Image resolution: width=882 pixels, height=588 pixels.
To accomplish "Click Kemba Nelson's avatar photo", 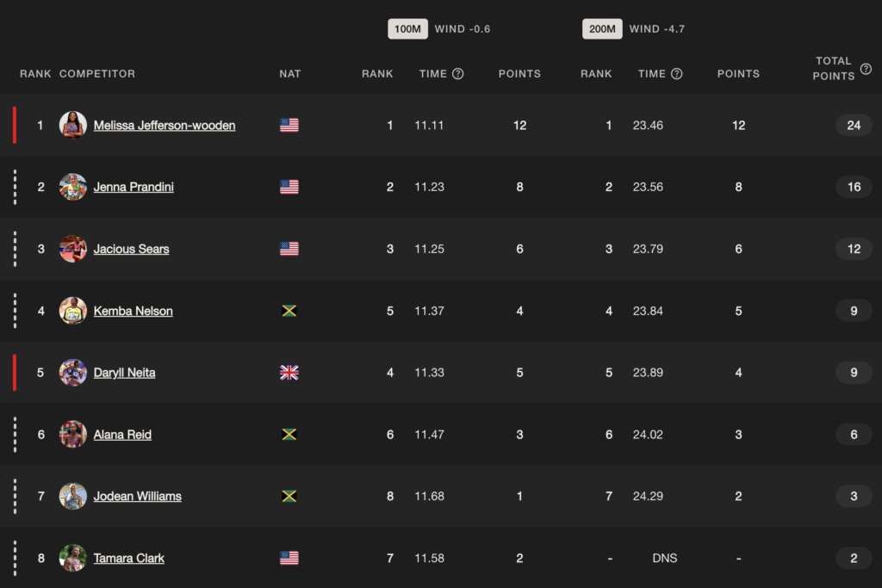I will 73,311.
